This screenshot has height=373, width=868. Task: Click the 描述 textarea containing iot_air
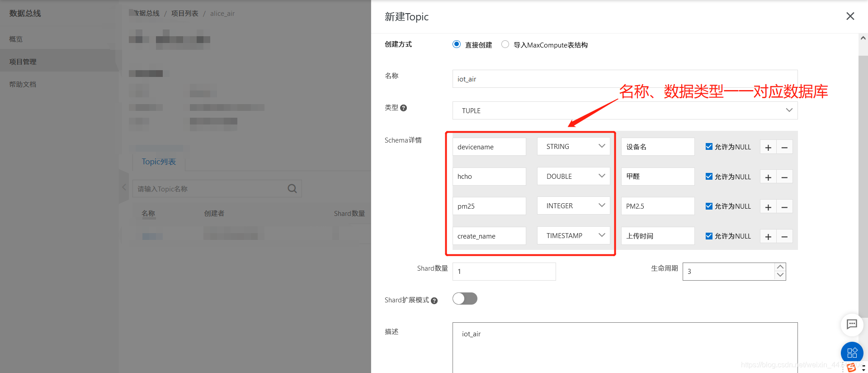[x=625, y=348]
